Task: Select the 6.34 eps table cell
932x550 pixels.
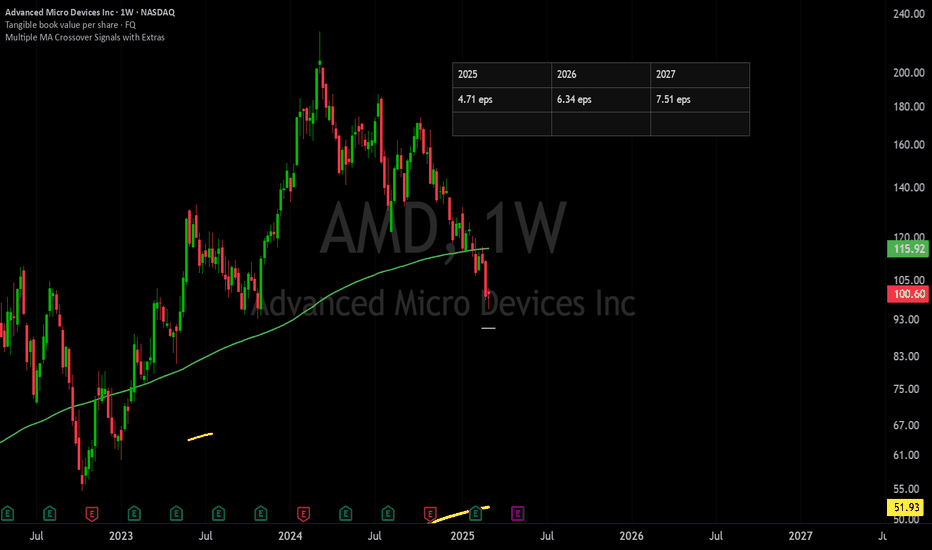Action: (601, 99)
